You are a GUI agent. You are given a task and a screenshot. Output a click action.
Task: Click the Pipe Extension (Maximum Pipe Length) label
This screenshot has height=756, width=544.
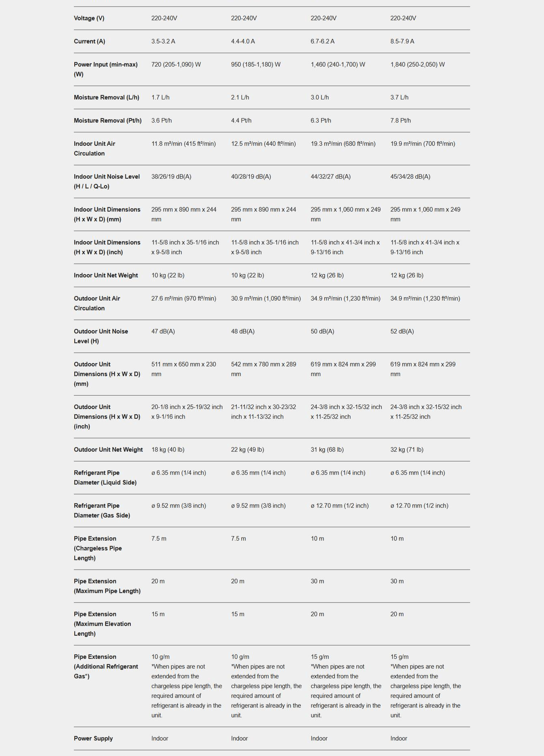tap(107, 586)
